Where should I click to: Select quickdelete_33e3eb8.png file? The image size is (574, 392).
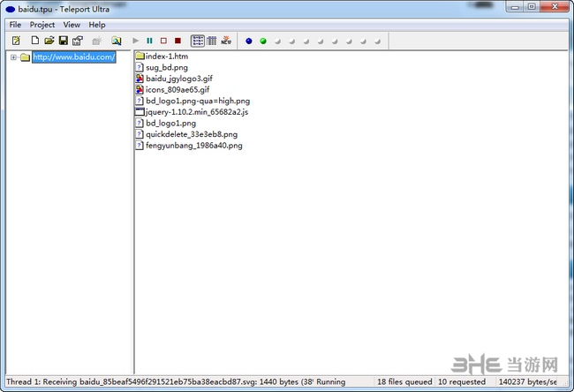[x=192, y=134]
